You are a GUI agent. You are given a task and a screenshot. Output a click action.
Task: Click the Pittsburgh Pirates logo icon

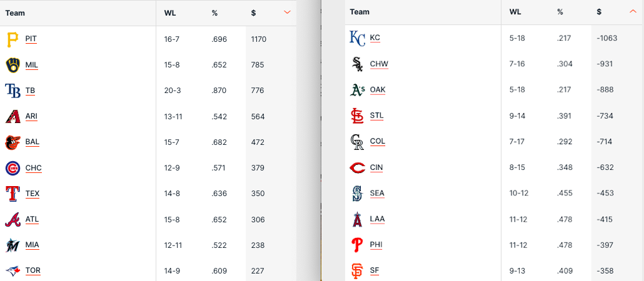[x=13, y=39]
